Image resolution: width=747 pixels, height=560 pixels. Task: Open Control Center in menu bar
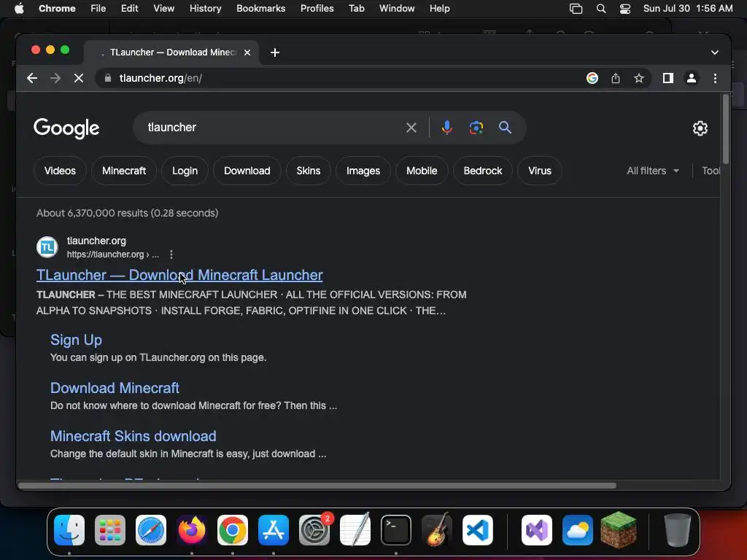[x=625, y=9]
